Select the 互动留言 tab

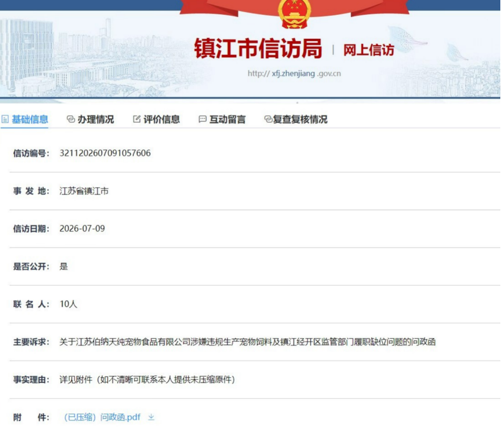tap(223, 119)
